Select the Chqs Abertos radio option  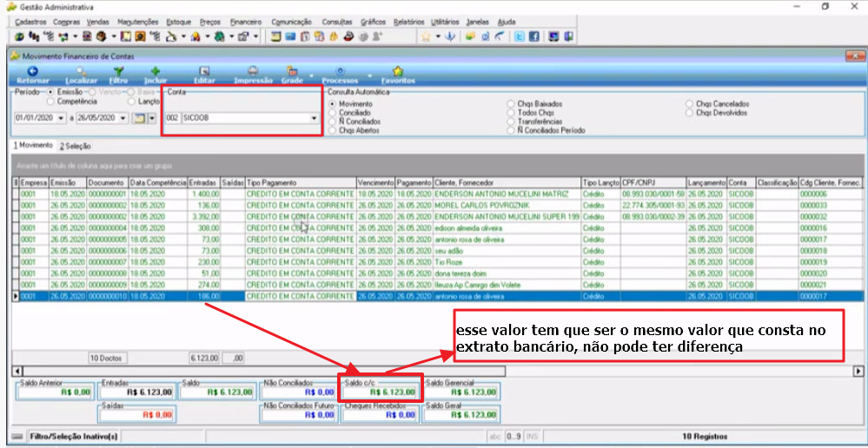(x=332, y=130)
